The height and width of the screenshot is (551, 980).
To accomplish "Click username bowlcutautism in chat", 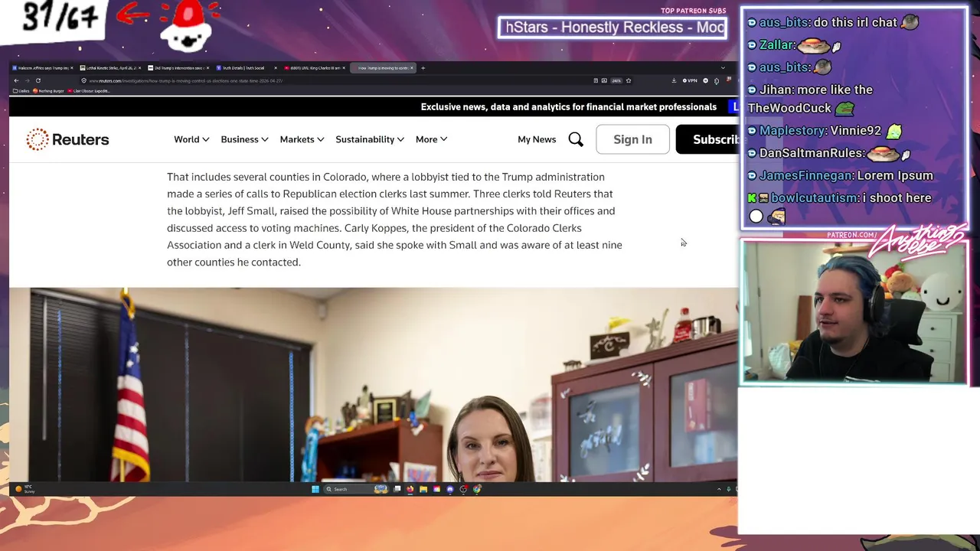I will [815, 197].
